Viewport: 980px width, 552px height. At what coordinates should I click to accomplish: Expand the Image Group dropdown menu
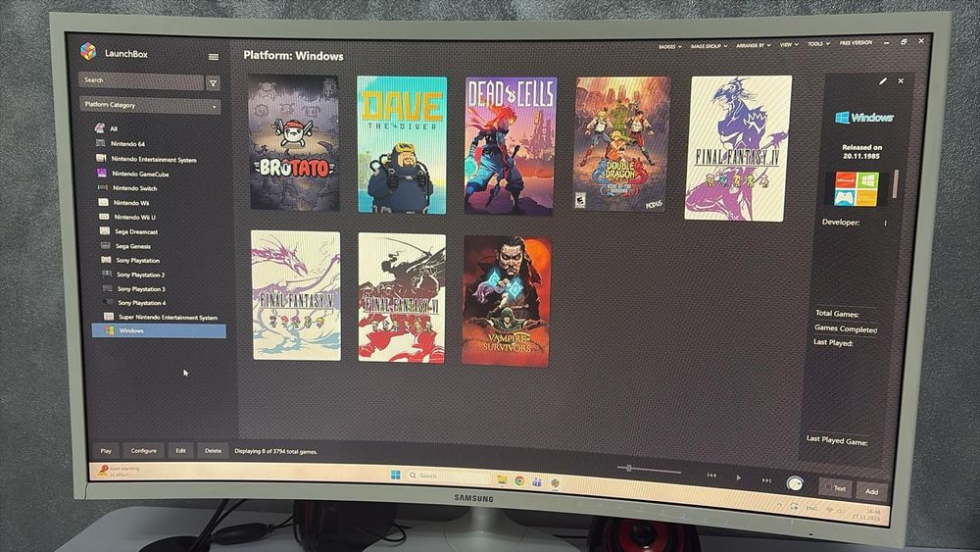click(x=709, y=46)
